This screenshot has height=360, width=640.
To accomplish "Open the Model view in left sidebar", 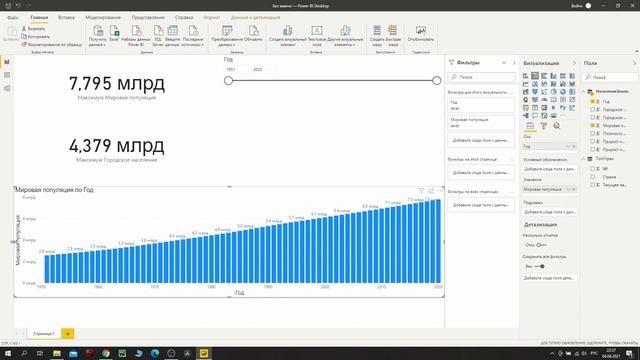I will [x=7, y=88].
